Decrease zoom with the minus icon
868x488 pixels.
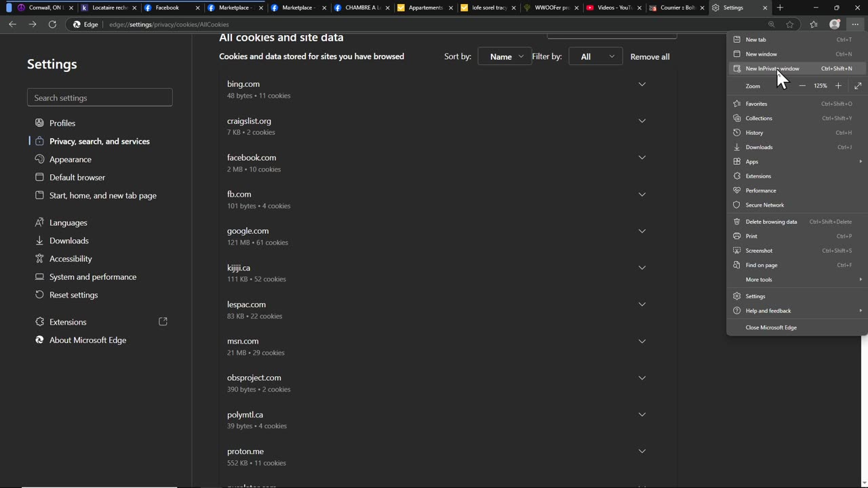pos(802,86)
